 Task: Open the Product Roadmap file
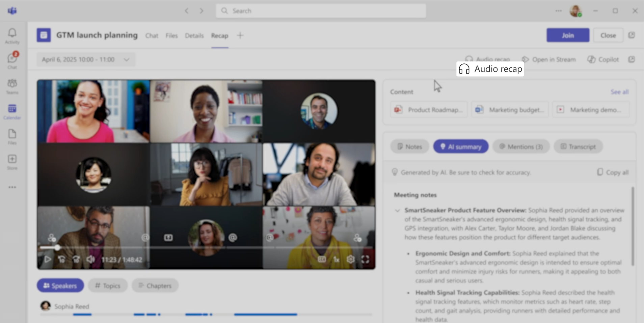pyautogui.click(x=429, y=110)
